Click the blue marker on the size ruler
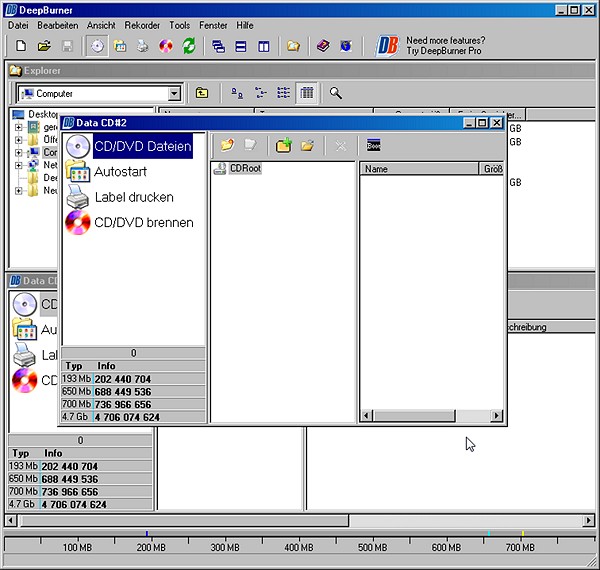The image size is (600, 570). click(147, 533)
